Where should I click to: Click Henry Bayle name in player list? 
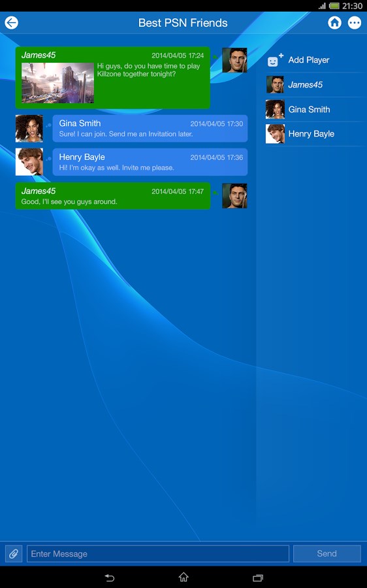[x=311, y=134]
